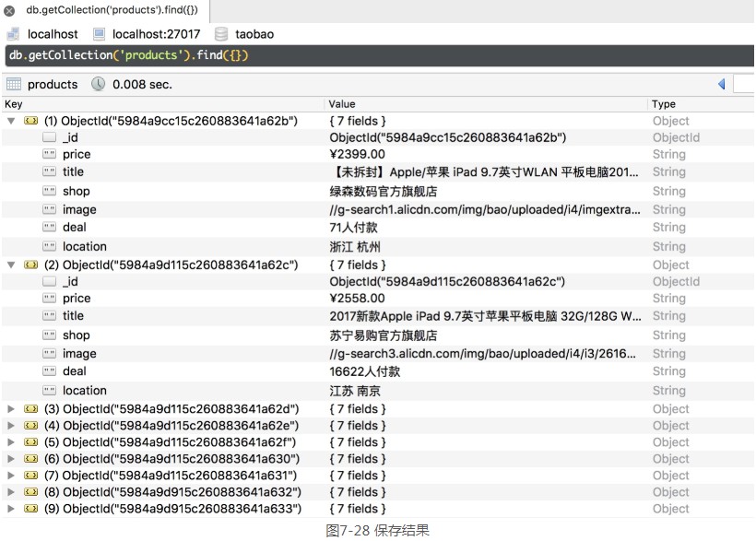Image resolution: width=756 pixels, height=541 pixels.
Task: Click string icon of shop 苏宁易购官方旗舰店
Action: (x=49, y=335)
